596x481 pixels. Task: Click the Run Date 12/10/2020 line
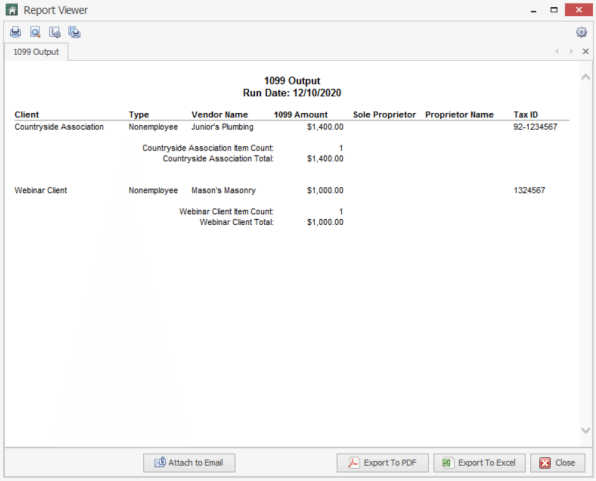tap(292, 93)
